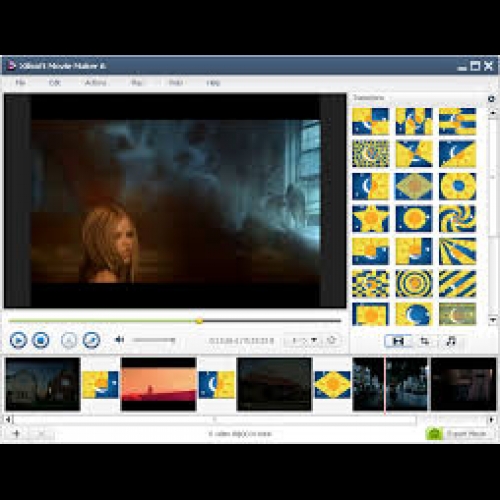Select the blue-framed box transition in bottom row
This screenshot has width=500, height=500.
pos(371,314)
